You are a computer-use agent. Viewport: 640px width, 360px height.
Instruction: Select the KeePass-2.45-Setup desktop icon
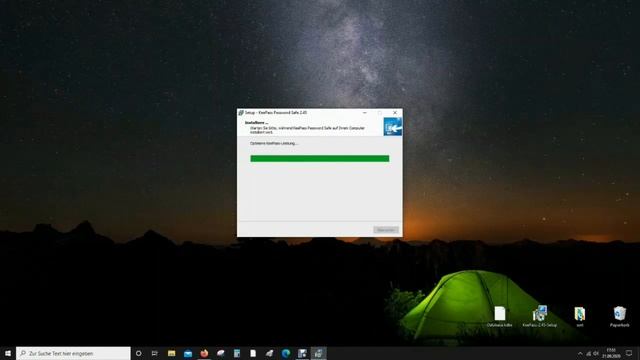tap(540, 316)
